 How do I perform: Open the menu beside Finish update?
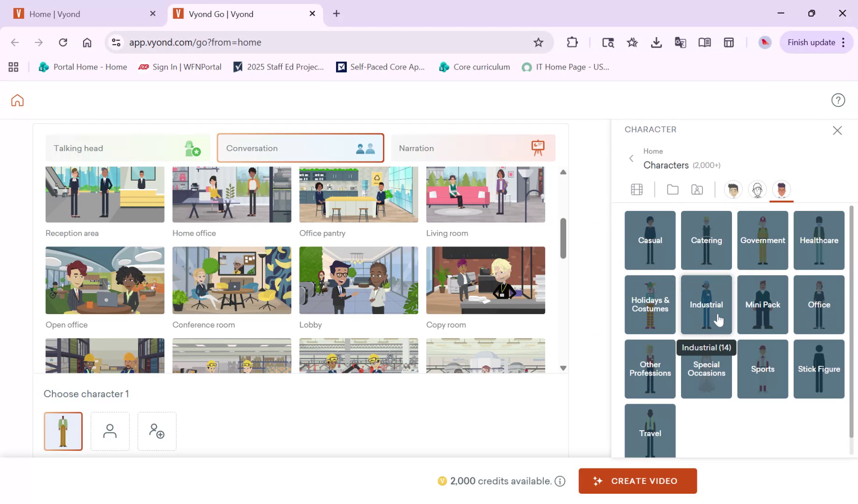point(844,42)
